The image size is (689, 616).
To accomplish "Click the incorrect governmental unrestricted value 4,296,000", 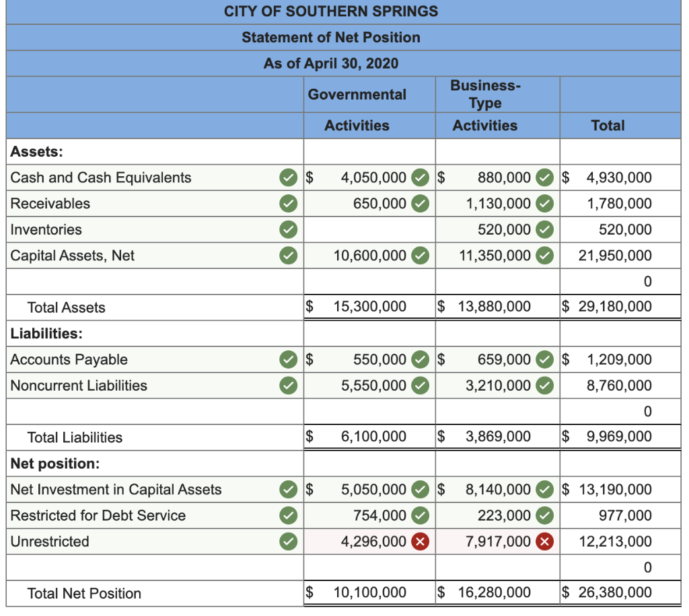I will [373, 541].
